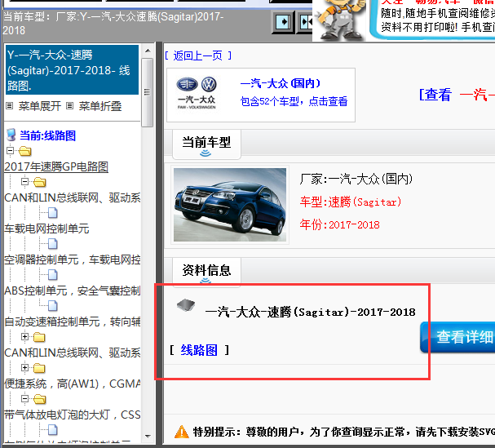Click document icon under 车载电网控制单元
Image resolution: width=495 pixels, height=448 pixels.
click(52, 243)
